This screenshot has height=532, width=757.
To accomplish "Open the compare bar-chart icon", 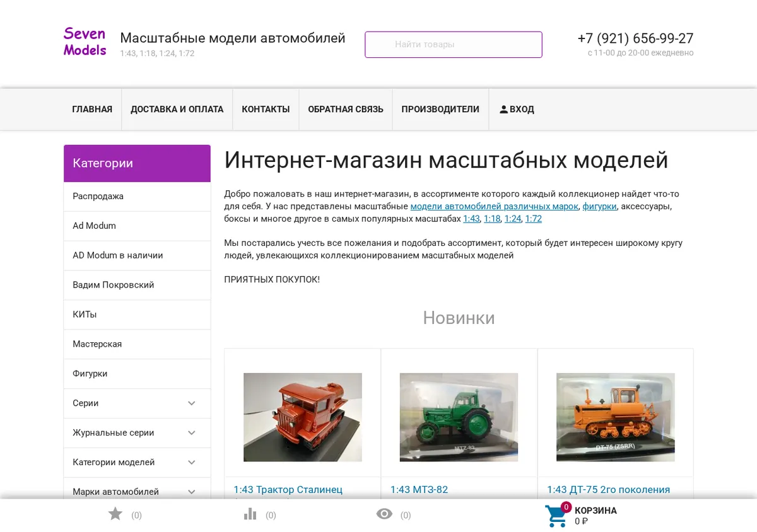I will [x=250, y=514].
